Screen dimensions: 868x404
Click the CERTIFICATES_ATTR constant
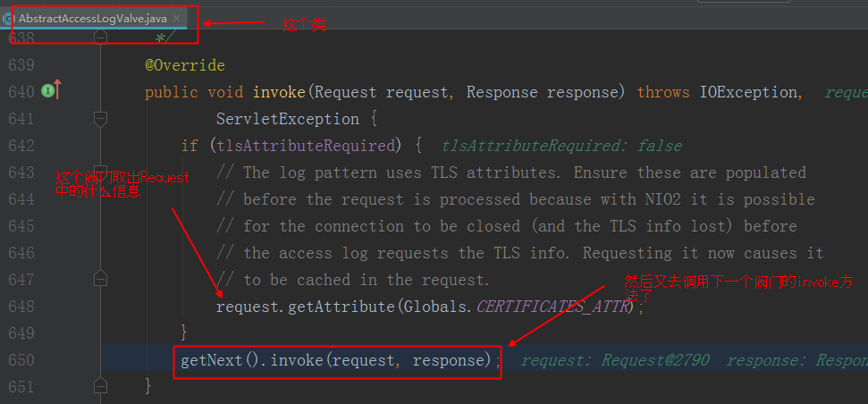click(x=552, y=306)
